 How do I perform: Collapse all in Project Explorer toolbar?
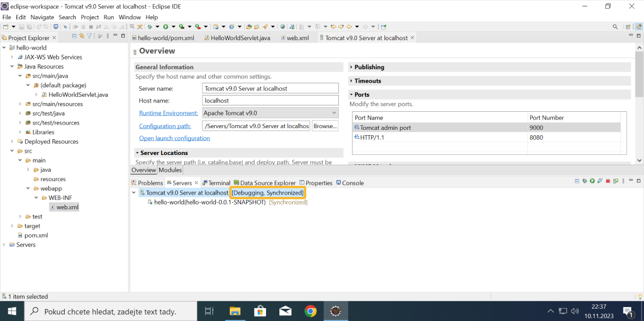pyautogui.click(x=74, y=36)
